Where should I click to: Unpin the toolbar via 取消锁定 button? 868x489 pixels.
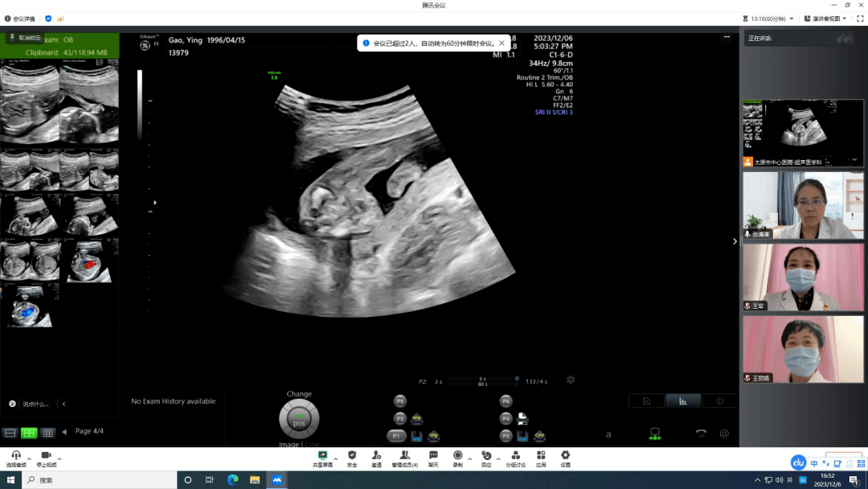[25, 38]
